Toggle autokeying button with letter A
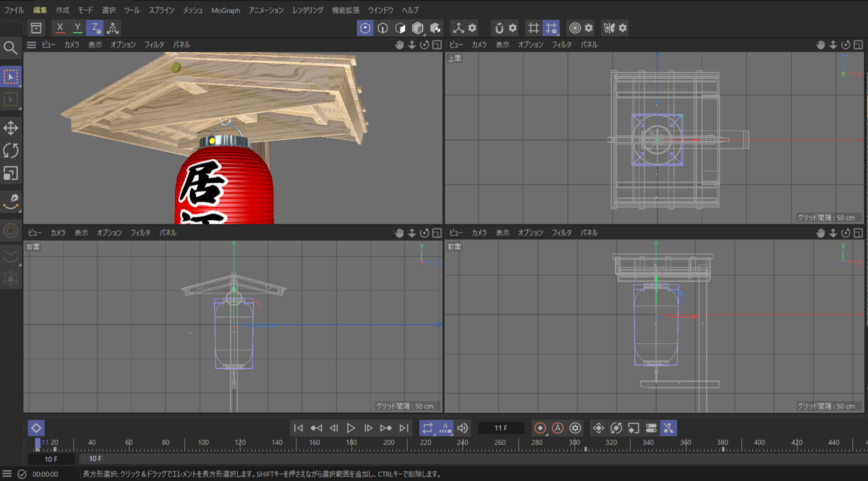The height and width of the screenshot is (481, 868). pyautogui.click(x=557, y=428)
